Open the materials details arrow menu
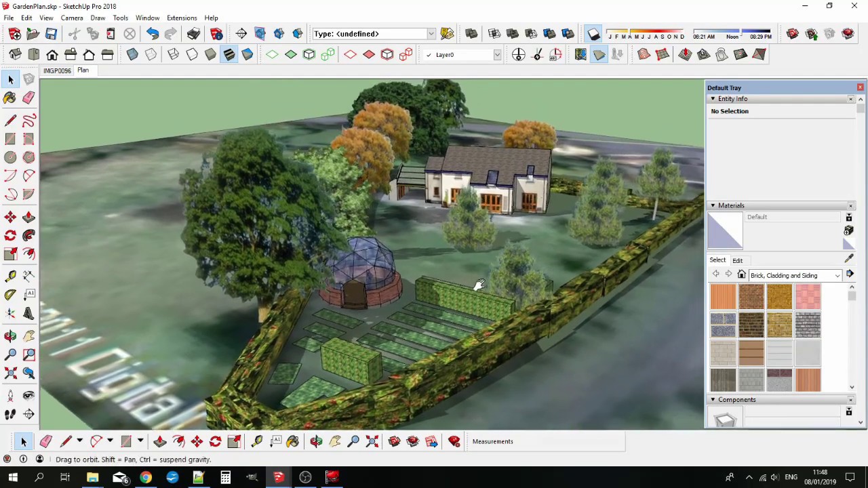The image size is (868, 488). coord(850,274)
